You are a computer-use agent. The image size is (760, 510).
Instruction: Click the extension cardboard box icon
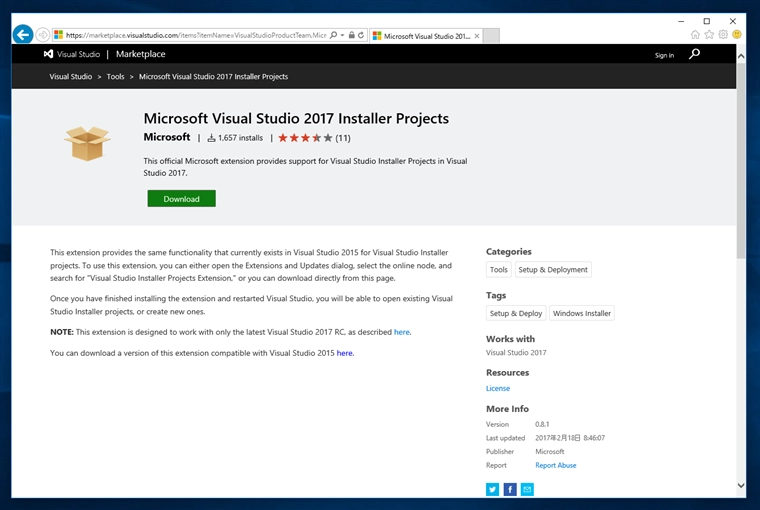(87, 143)
